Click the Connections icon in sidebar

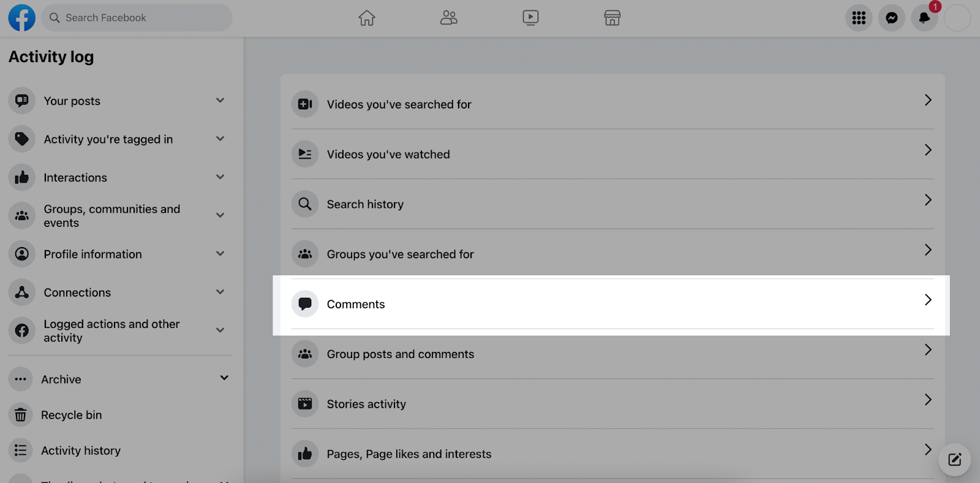click(x=22, y=292)
